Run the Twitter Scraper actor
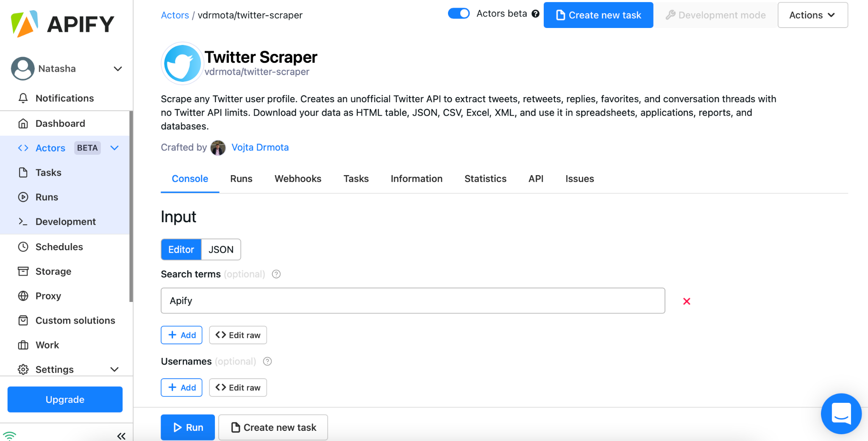Viewport: 868px width, 441px height. [x=188, y=428]
